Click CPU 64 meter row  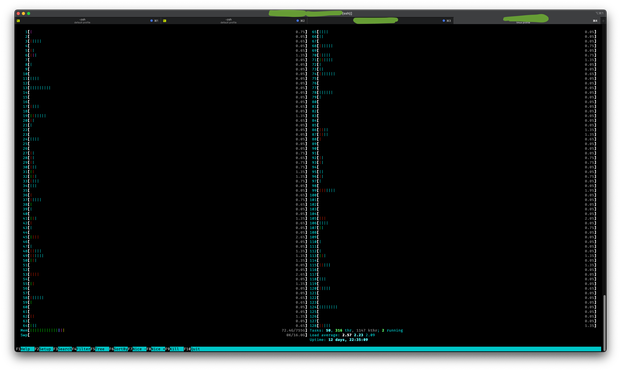click(x=165, y=325)
